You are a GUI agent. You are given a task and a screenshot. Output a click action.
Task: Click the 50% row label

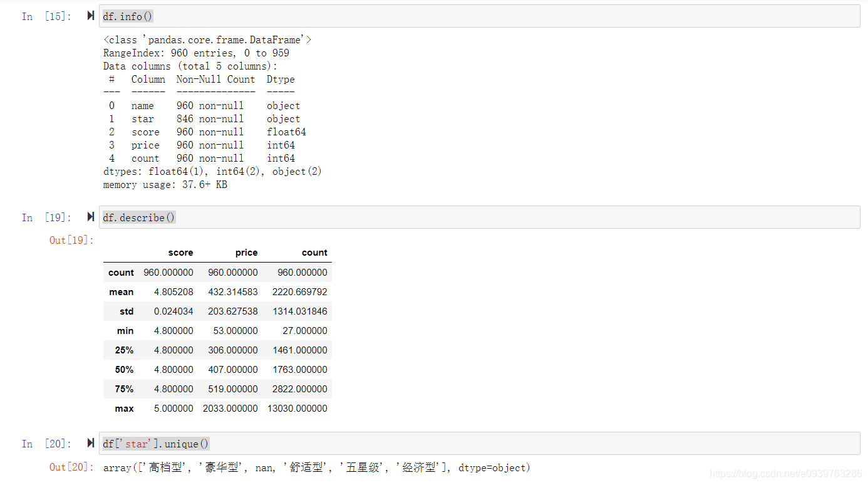[x=124, y=370]
